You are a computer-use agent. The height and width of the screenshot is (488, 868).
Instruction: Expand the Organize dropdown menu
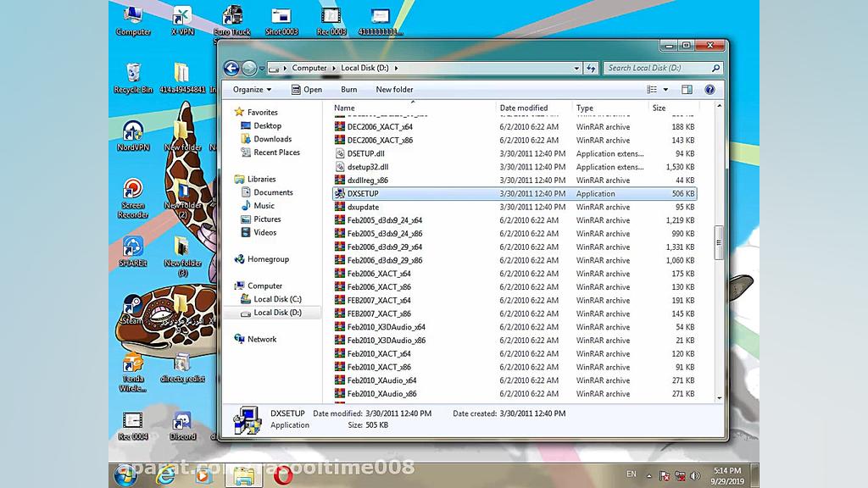click(252, 89)
